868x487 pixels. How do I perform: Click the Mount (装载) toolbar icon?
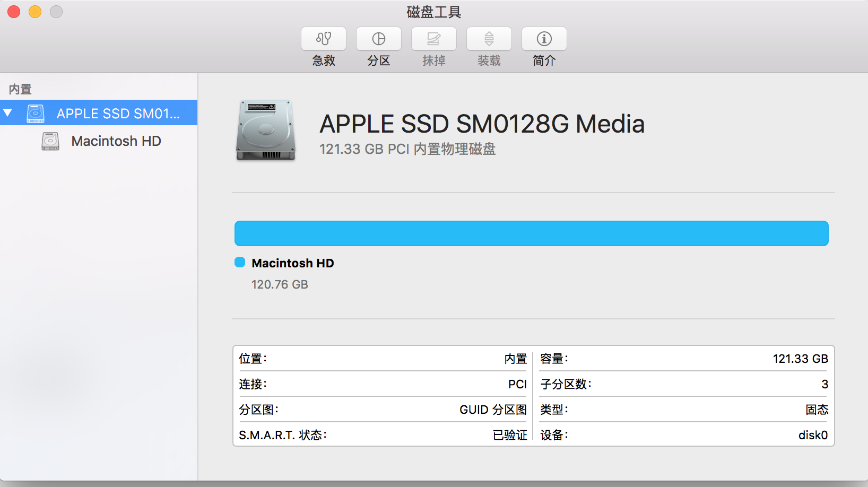click(489, 39)
